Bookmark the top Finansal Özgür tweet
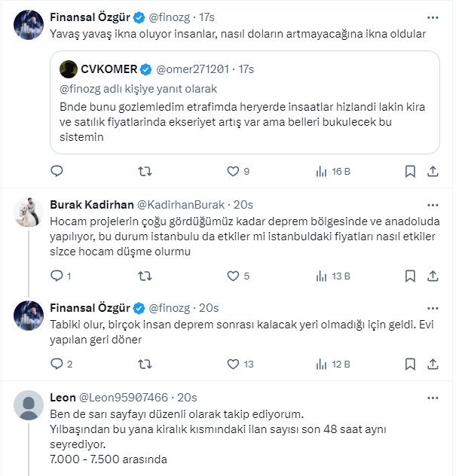 click(x=410, y=172)
